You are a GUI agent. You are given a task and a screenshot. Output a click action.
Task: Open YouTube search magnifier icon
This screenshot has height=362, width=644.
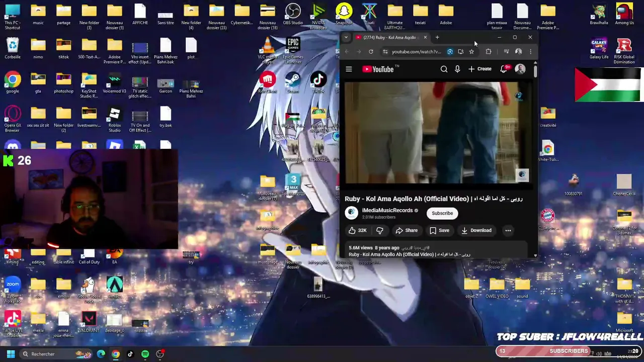tap(444, 69)
